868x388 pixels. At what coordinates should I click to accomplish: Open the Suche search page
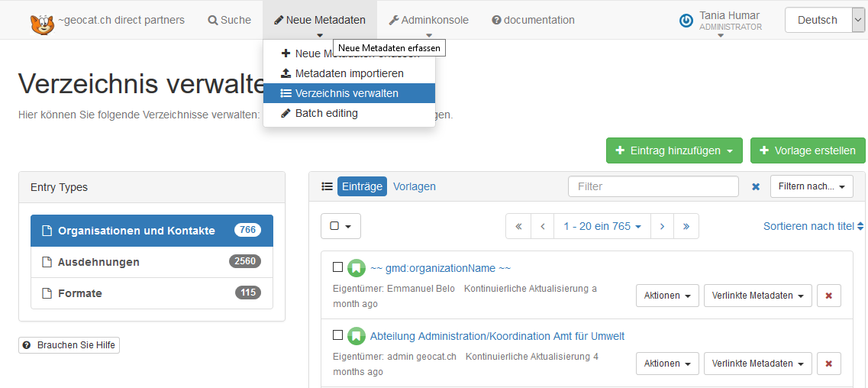[x=230, y=20]
